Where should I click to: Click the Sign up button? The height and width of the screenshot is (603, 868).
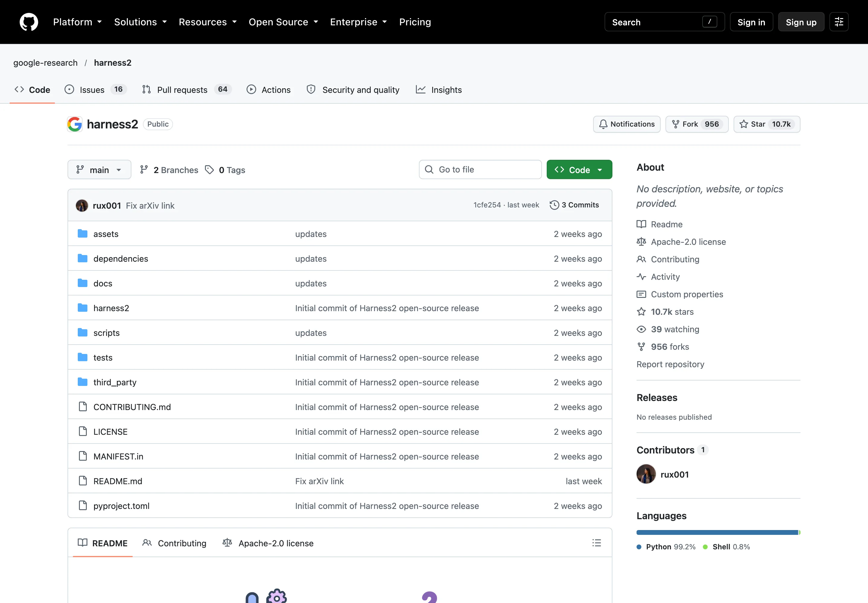click(x=801, y=22)
